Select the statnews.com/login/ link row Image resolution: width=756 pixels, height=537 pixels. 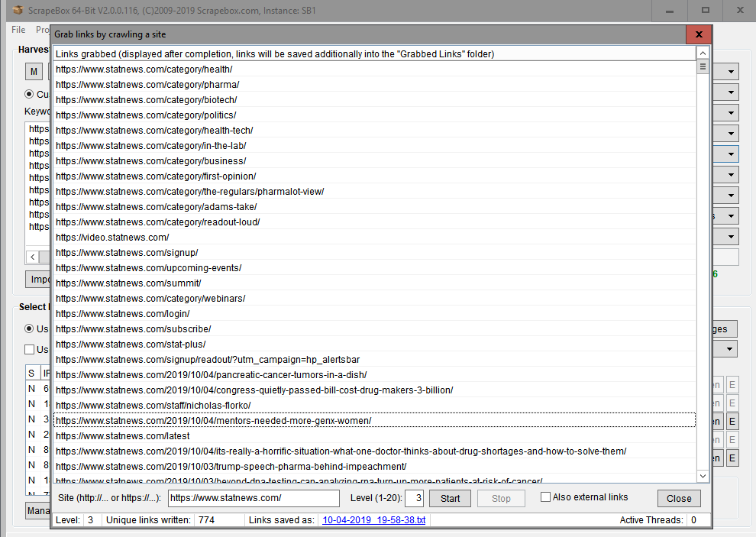pyautogui.click(x=375, y=314)
